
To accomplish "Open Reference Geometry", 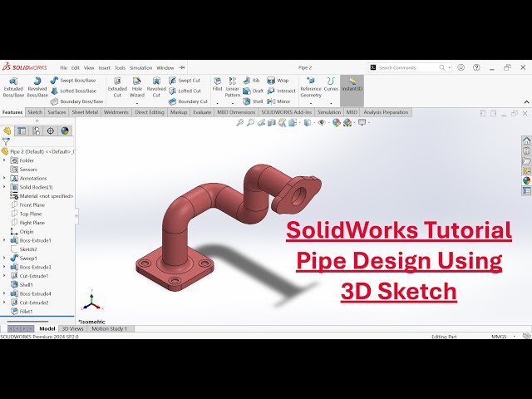I will (x=310, y=87).
